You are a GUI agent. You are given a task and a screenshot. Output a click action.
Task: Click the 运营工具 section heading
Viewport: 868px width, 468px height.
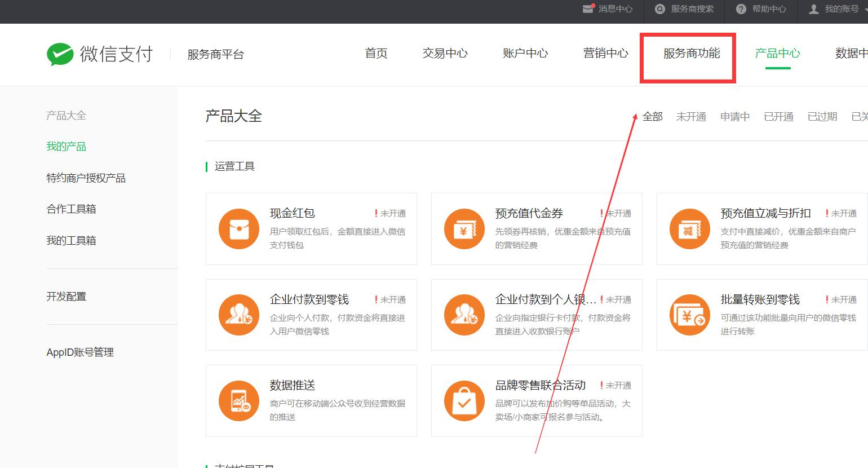[234, 166]
